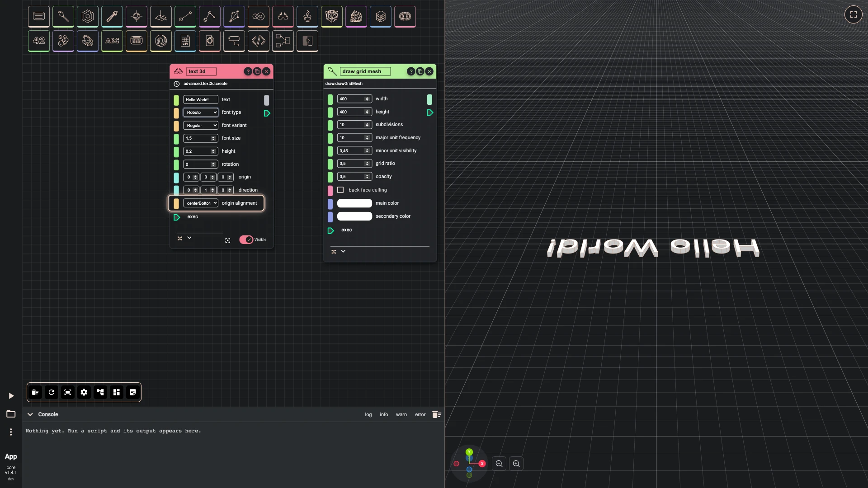Fit canvas to screen button

click(68, 392)
